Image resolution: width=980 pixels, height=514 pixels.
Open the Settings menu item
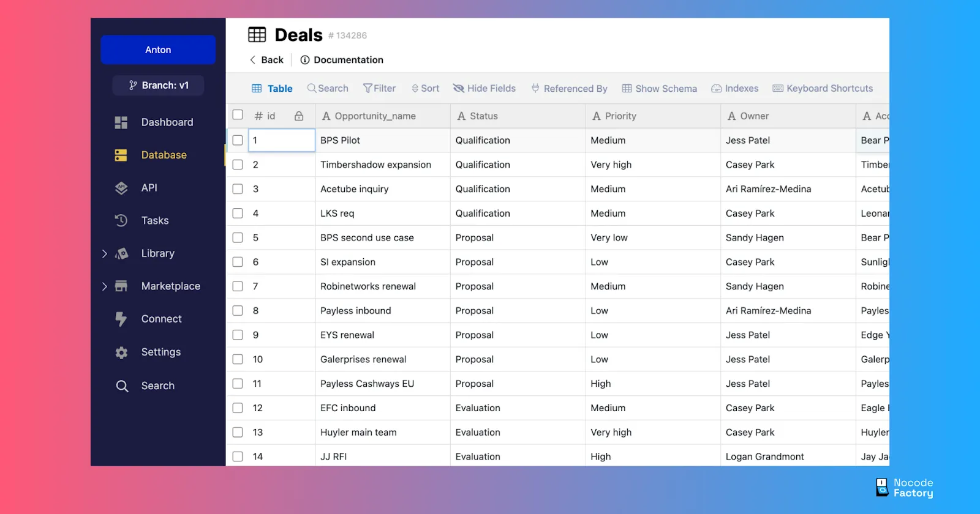click(161, 352)
